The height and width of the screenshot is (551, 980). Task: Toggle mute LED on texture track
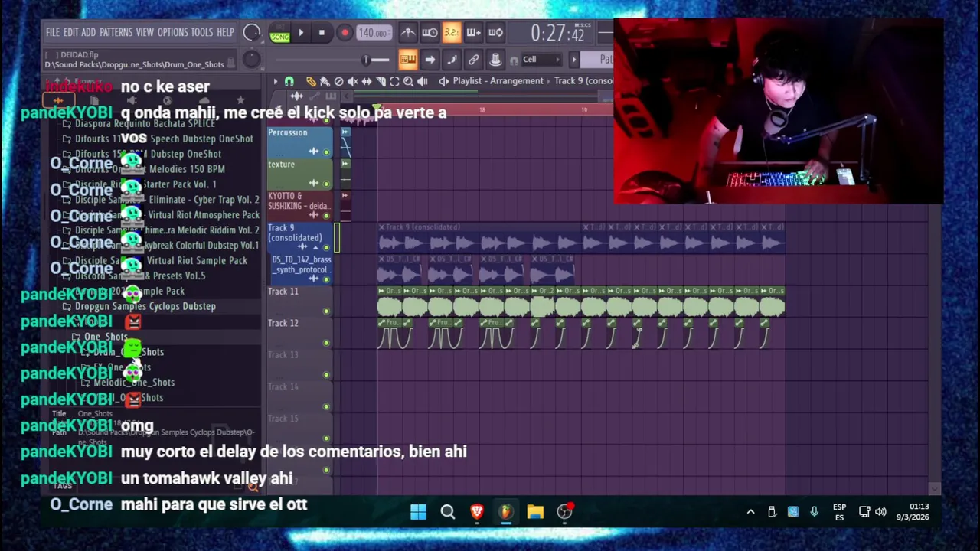pyautogui.click(x=327, y=184)
